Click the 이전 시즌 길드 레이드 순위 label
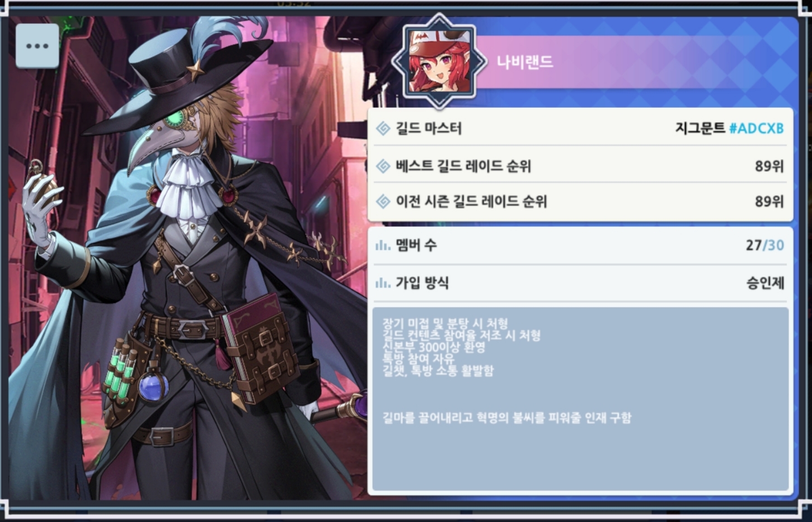This screenshot has height=522, width=812. pyautogui.click(x=471, y=201)
